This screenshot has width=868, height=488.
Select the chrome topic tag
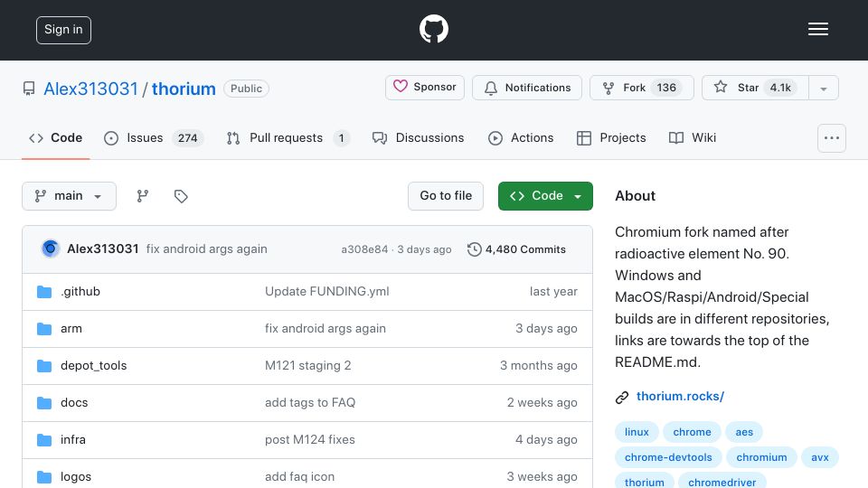[692, 432]
